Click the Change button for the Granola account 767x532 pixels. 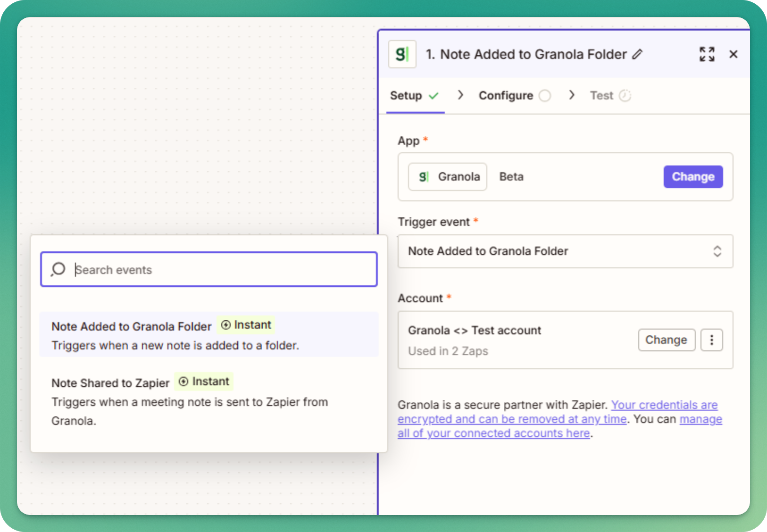tap(667, 340)
